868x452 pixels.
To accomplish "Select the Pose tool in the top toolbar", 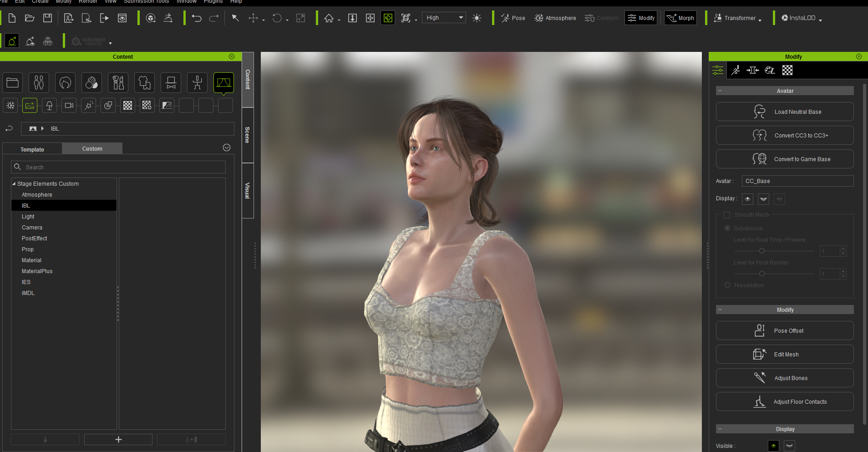I will tap(513, 18).
